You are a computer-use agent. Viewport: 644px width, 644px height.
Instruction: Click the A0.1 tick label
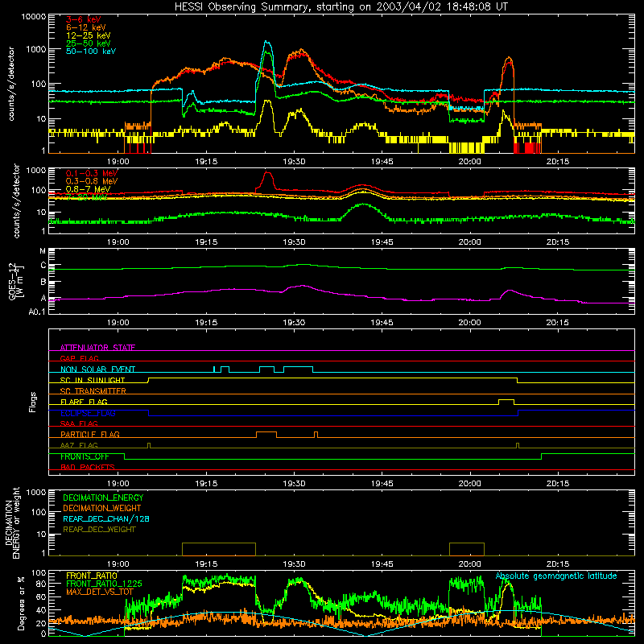[37, 312]
